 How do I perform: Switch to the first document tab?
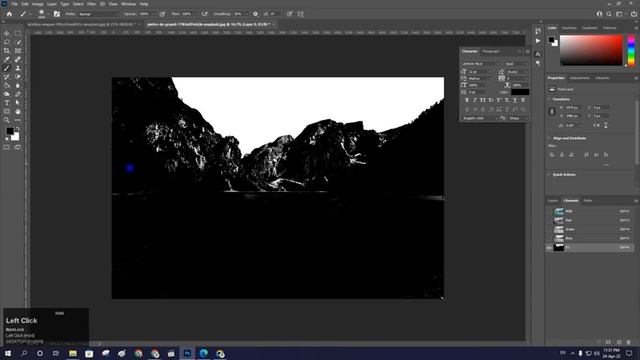click(81, 24)
